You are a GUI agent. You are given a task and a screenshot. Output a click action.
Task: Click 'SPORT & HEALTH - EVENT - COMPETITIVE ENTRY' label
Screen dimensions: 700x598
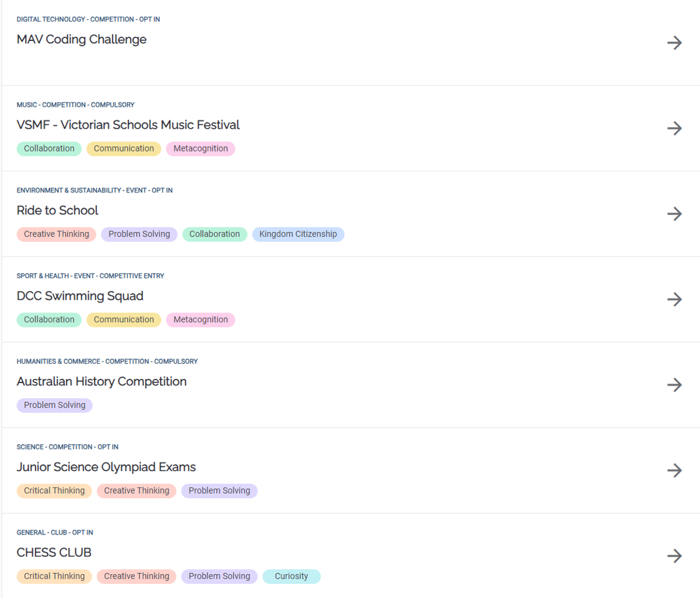tap(90, 276)
